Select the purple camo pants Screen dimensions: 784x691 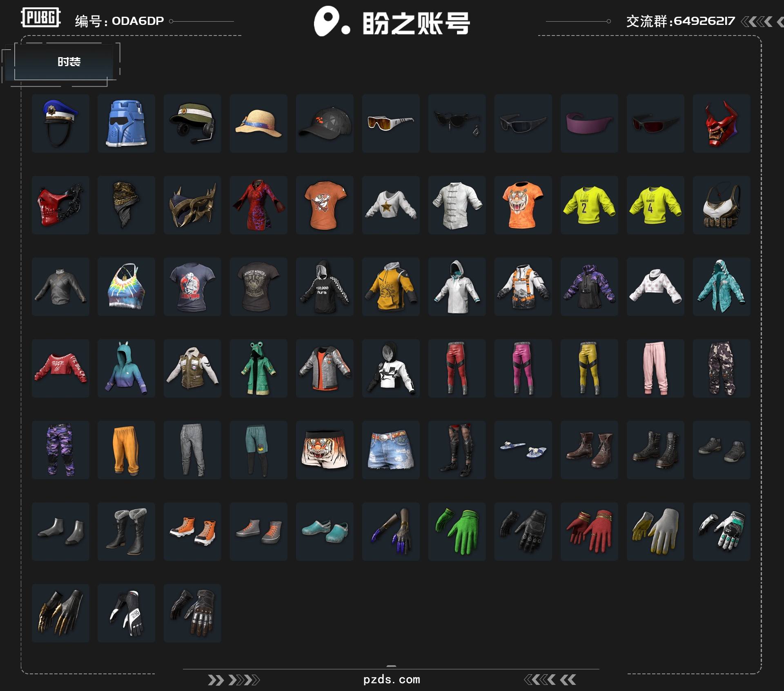point(60,450)
